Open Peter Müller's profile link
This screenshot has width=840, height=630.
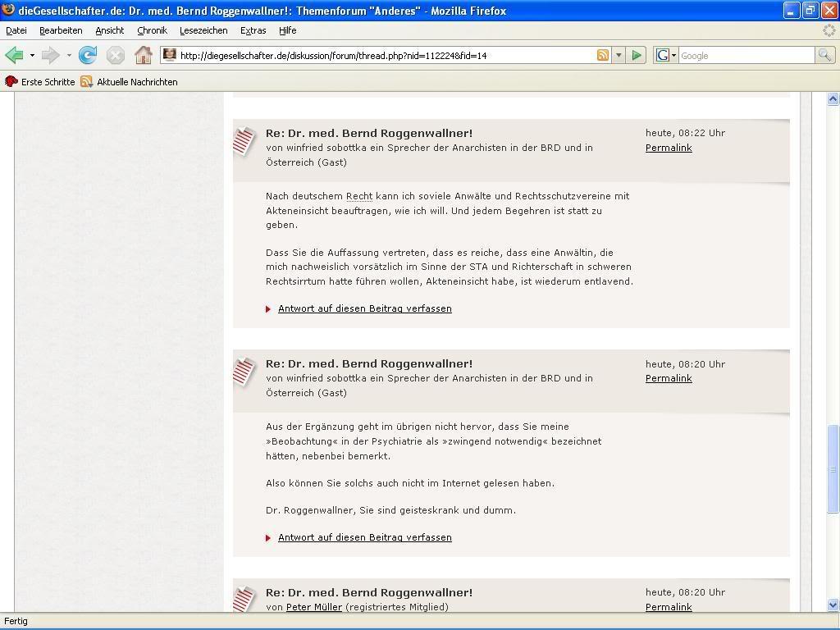(x=314, y=607)
